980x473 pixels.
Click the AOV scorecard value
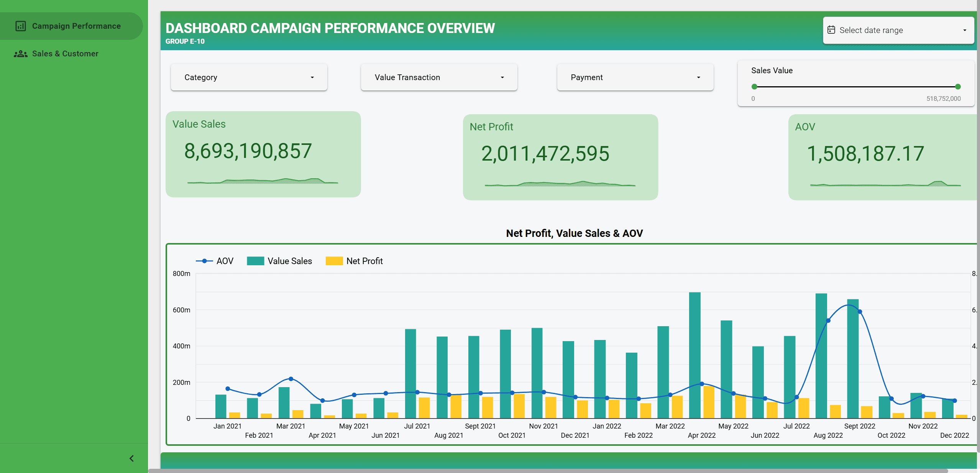tap(865, 154)
